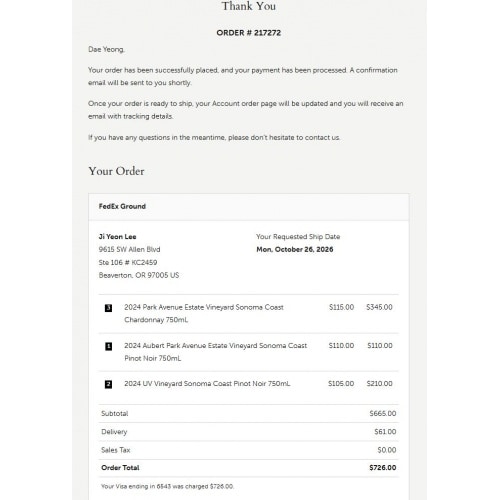Click the quantity 1 badge beside Aubert Pinot Noir
Viewport: 500px width, 500px height.
coord(108,347)
